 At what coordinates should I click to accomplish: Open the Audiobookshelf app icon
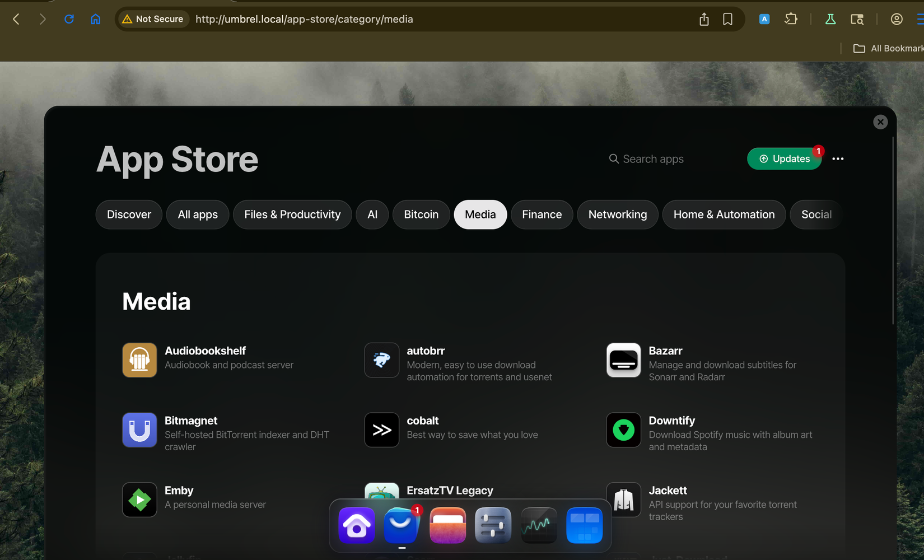tap(139, 360)
